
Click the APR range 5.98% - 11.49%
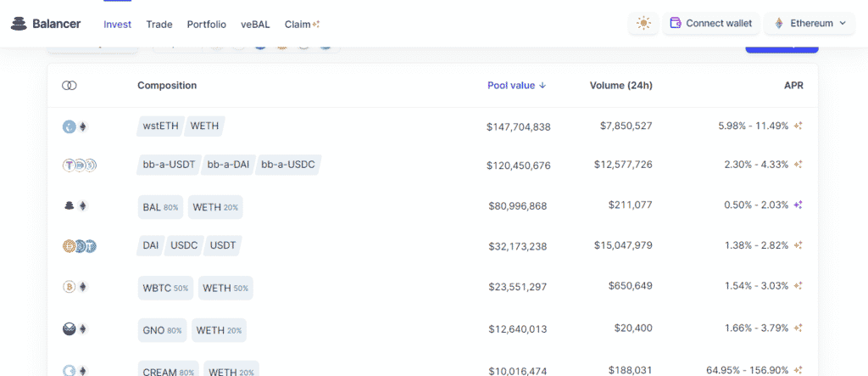point(754,126)
